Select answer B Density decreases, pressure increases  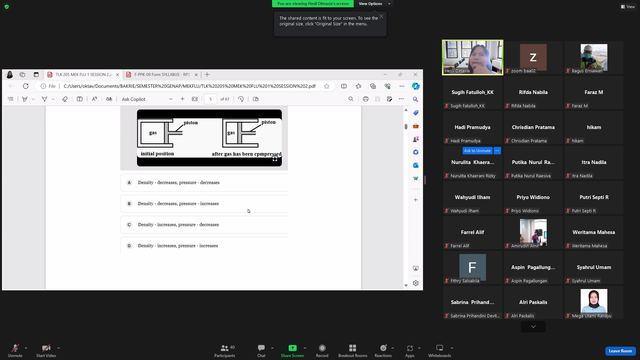[204, 204]
